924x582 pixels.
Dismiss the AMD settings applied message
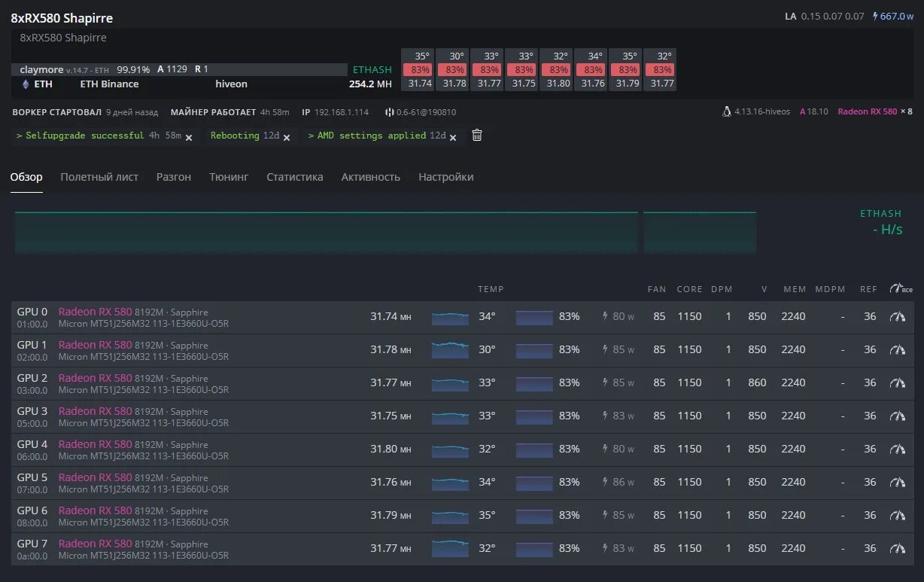coord(453,138)
